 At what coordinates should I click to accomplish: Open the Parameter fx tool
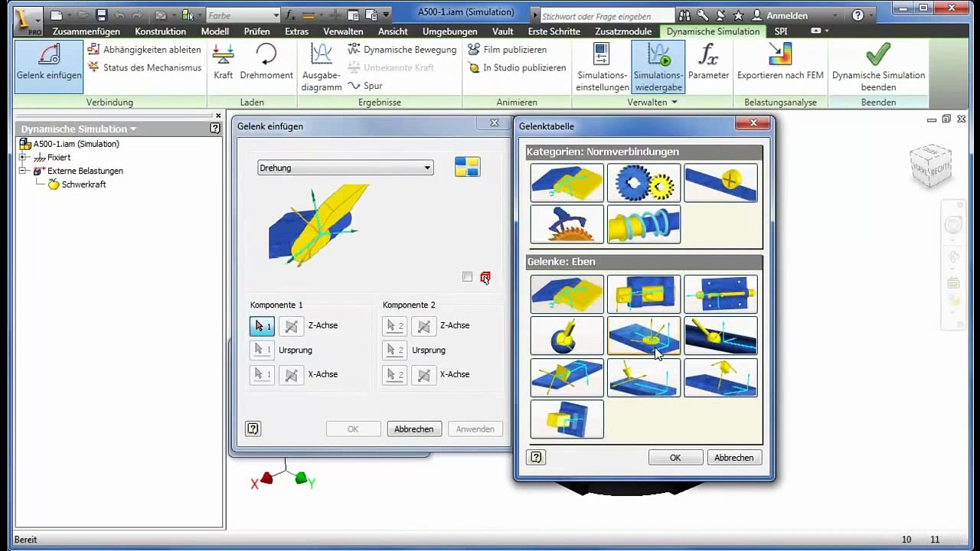(x=708, y=61)
